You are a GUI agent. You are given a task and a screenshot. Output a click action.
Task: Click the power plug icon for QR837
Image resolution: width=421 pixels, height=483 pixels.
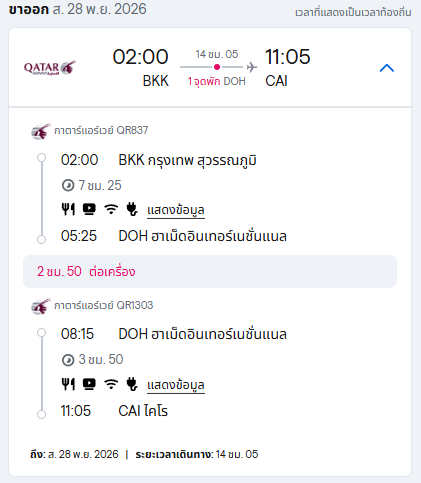132,209
